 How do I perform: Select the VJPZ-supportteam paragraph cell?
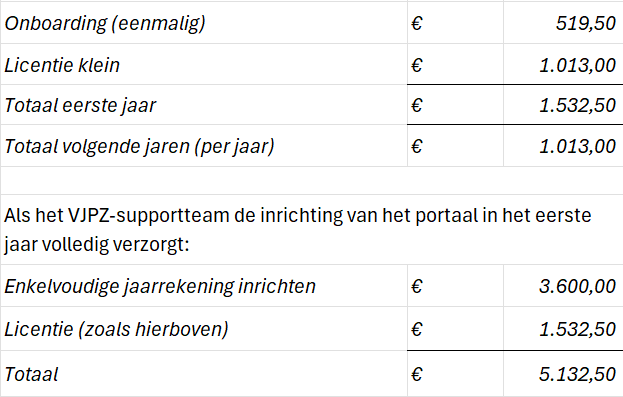pyautogui.click(x=312, y=230)
